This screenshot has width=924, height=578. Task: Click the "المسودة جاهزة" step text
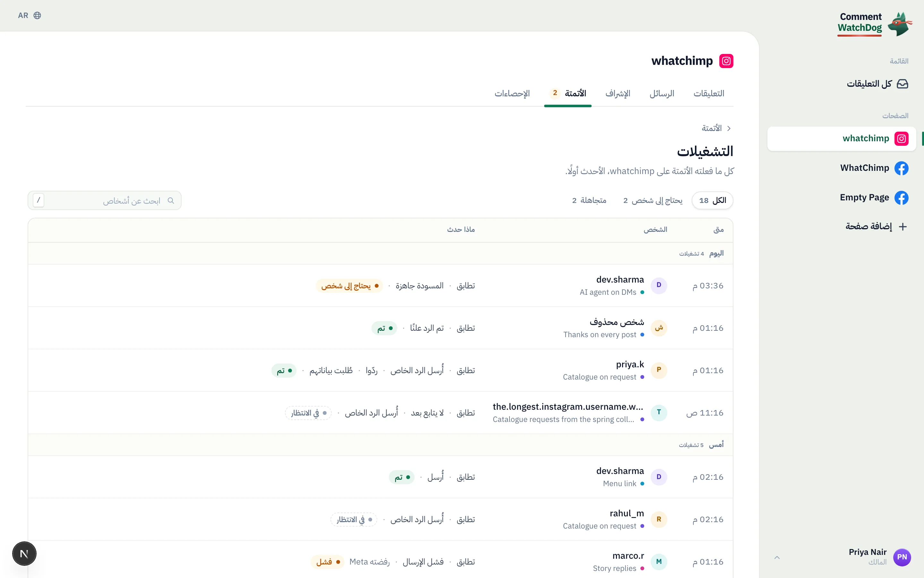coord(420,285)
